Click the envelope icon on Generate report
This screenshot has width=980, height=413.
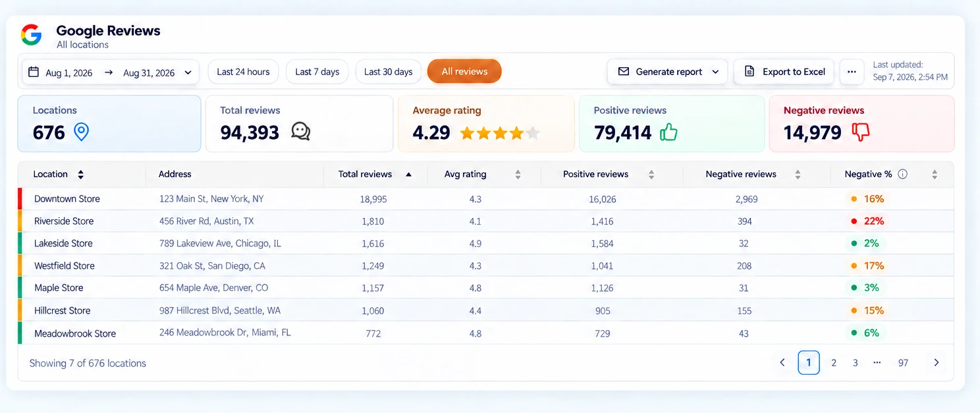pos(623,71)
